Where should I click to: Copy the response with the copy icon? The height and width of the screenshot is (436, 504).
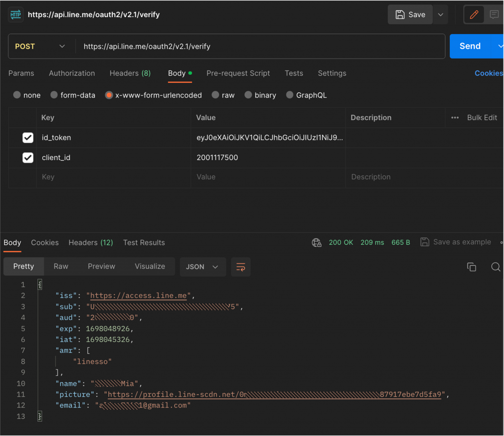(472, 267)
